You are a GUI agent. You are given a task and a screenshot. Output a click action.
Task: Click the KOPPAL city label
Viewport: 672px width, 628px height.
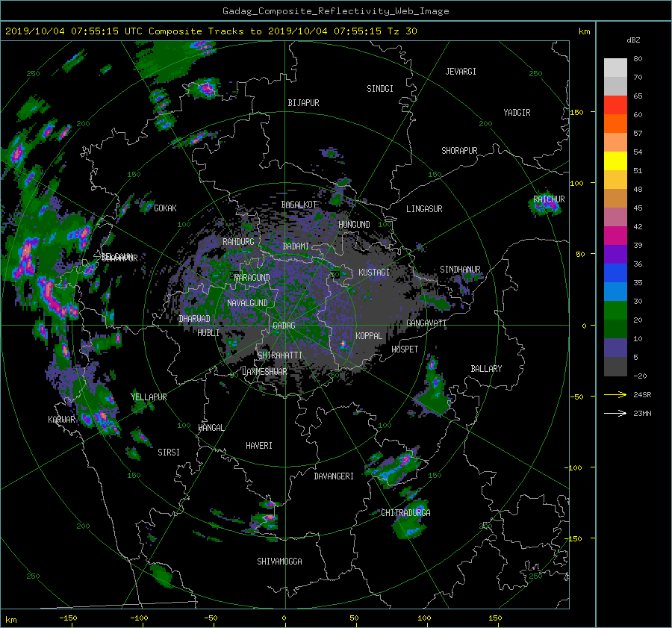pos(369,336)
